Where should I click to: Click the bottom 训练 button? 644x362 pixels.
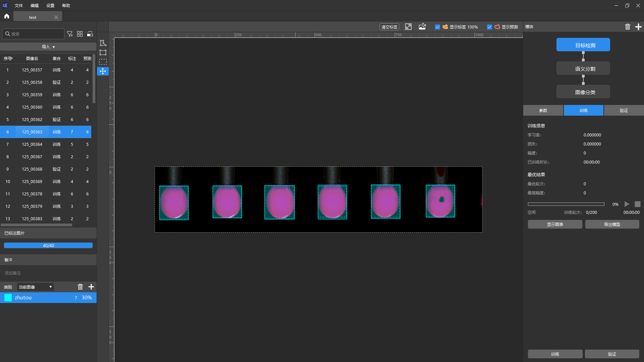pos(555,354)
